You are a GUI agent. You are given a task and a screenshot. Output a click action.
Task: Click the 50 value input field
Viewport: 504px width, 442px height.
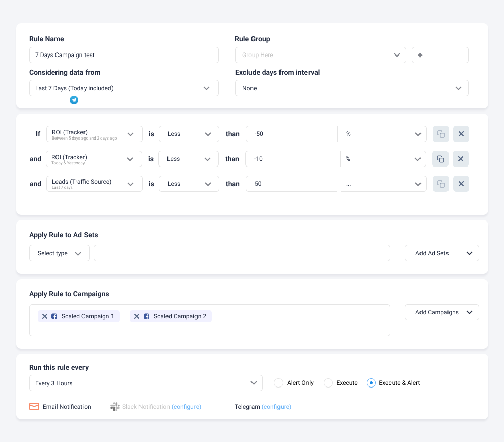tap(292, 184)
